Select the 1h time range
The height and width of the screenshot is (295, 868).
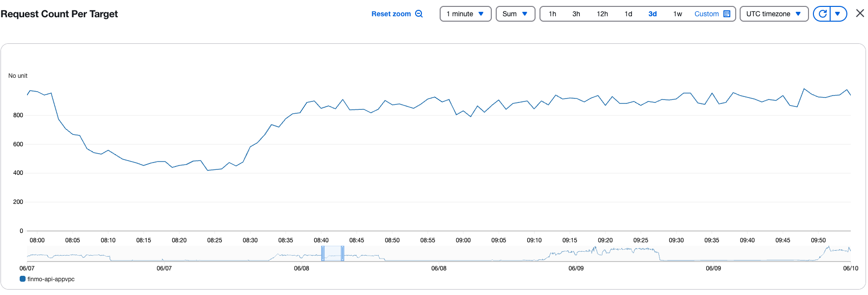click(x=552, y=14)
